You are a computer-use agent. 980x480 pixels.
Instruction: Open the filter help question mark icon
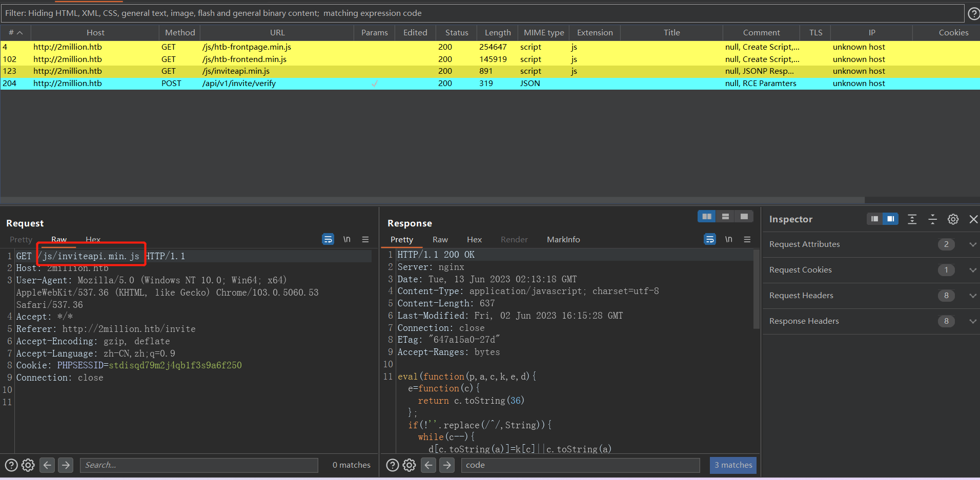[x=974, y=14]
